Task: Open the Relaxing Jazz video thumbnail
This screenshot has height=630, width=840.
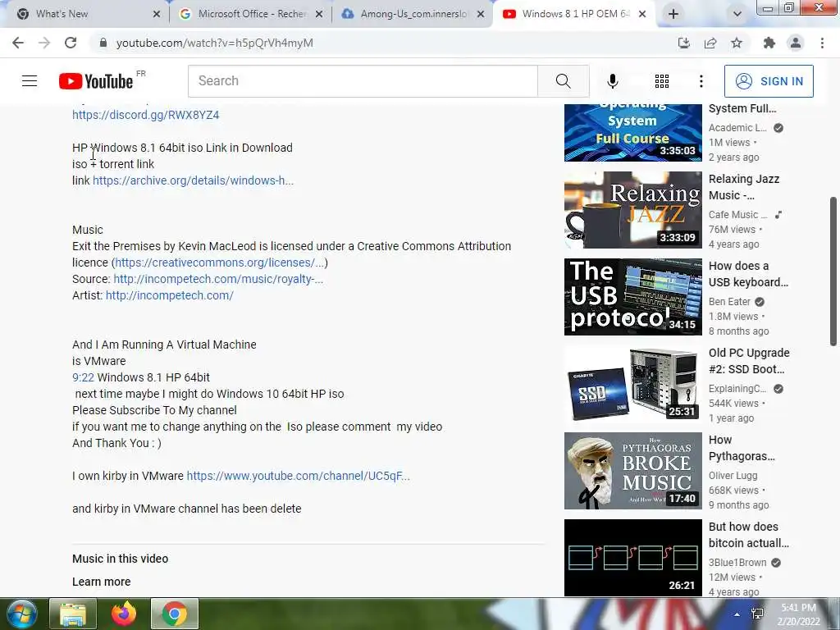Action: [633, 210]
